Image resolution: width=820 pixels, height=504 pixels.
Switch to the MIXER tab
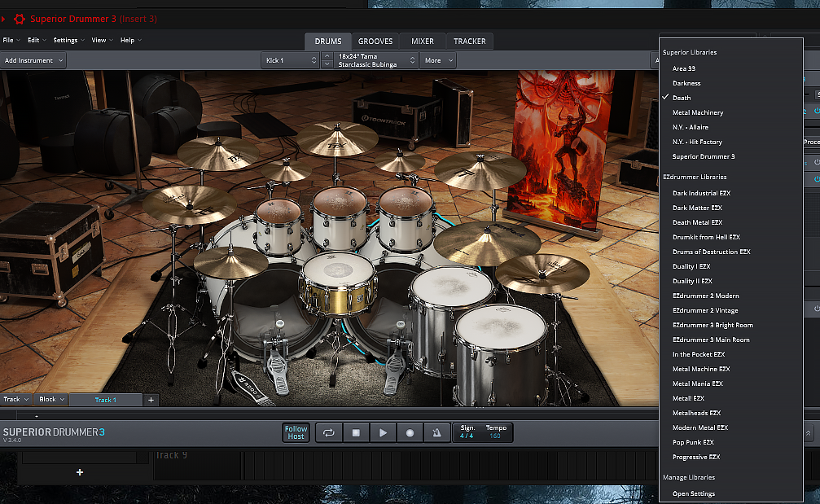tap(422, 42)
